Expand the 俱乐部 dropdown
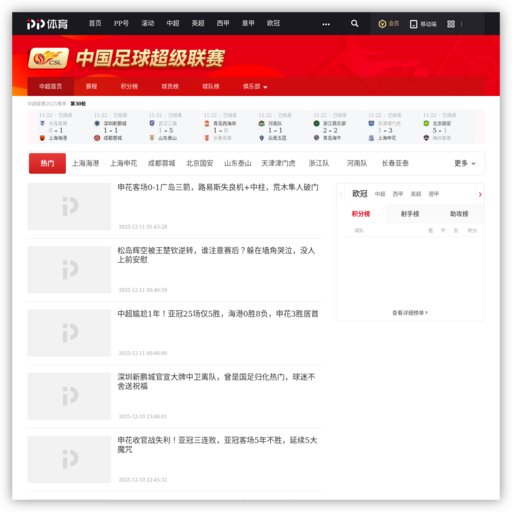 (255, 87)
